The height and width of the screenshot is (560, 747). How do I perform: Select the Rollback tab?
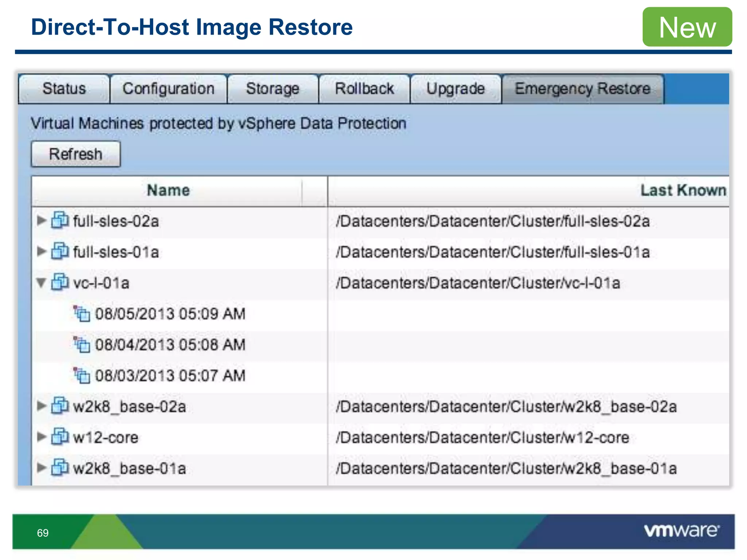pyautogui.click(x=364, y=89)
